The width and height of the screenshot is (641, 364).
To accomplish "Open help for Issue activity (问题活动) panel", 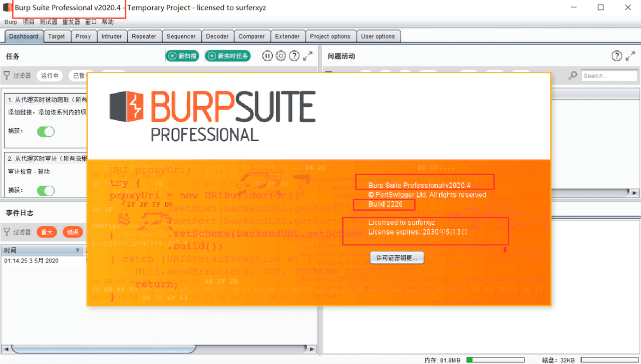I will (617, 56).
